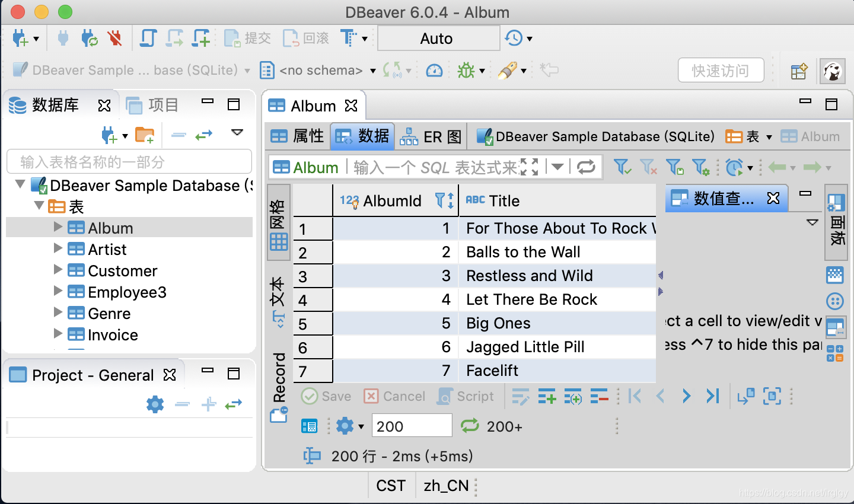Click the dashboard gauge icon

[434, 71]
